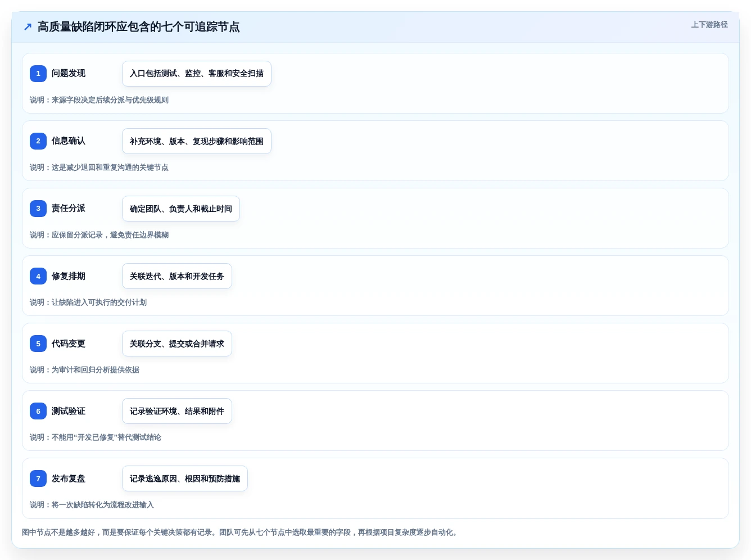
Task: Click the 代码变更 step title
Action: [x=69, y=344]
